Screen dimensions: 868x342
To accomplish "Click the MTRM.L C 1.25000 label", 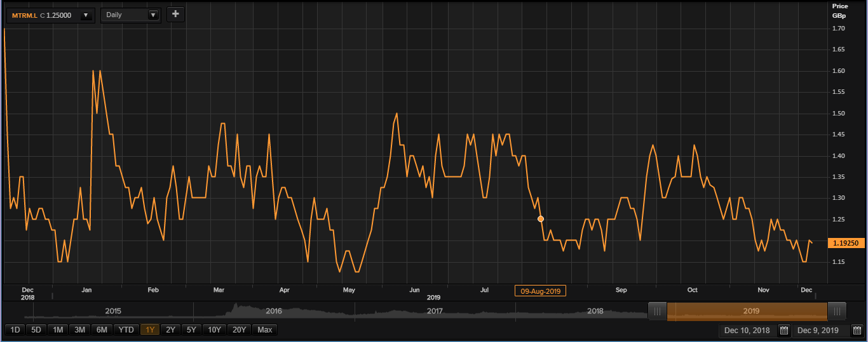I will tap(42, 15).
